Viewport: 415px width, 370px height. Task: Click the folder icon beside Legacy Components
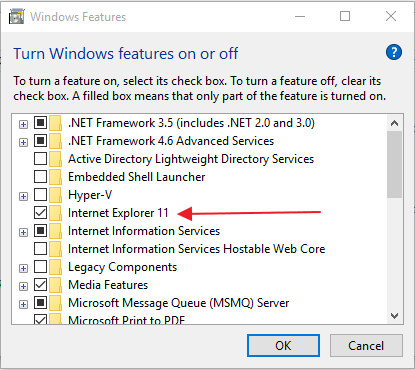[56, 267]
